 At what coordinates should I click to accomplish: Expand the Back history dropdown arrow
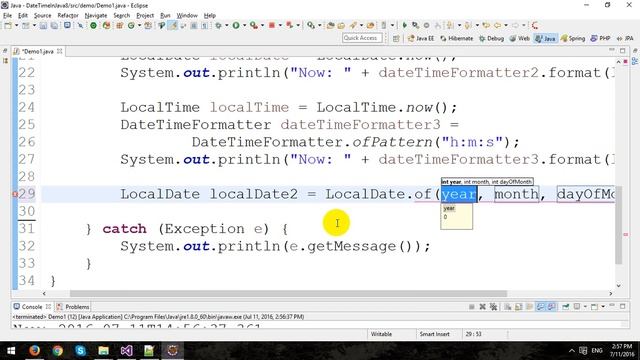[x=505, y=25]
